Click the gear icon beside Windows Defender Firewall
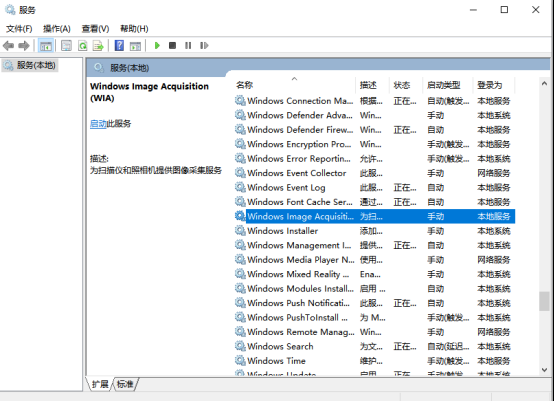The image size is (554, 401). click(x=240, y=130)
